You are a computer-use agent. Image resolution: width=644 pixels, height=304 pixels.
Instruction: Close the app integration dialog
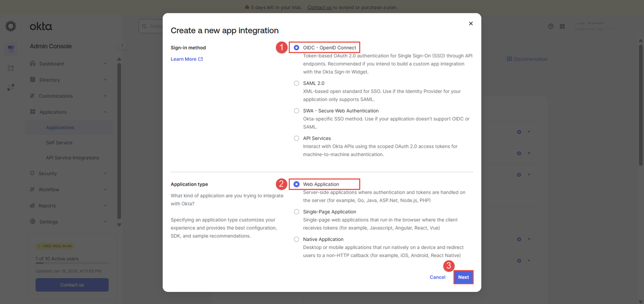tap(471, 24)
